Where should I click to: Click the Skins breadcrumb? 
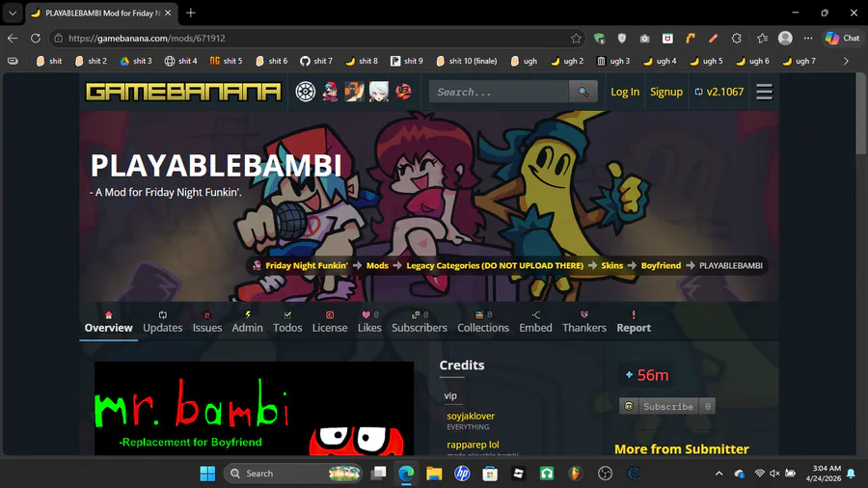point(611,265)
